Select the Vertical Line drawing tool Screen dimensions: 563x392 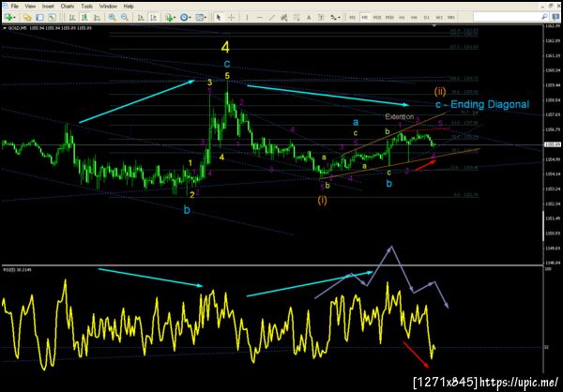pyautogui.click(x=247, y=17)
